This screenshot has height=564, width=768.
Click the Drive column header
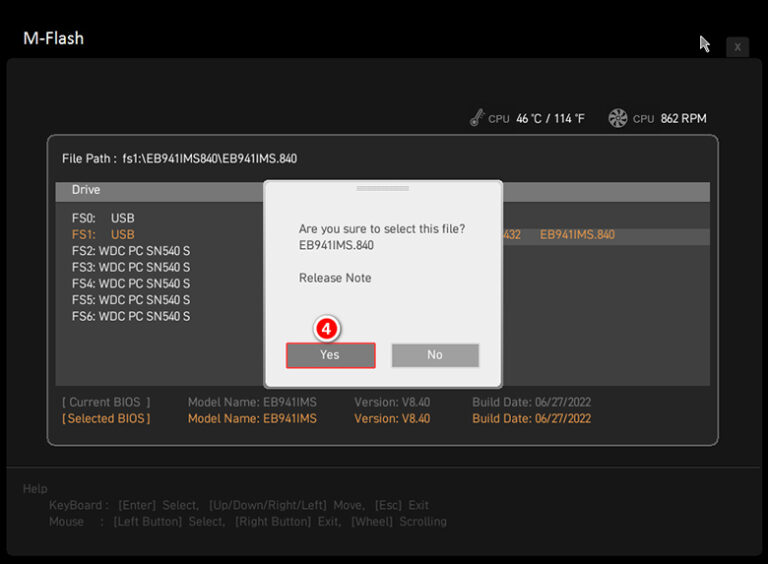coord(86,190)
